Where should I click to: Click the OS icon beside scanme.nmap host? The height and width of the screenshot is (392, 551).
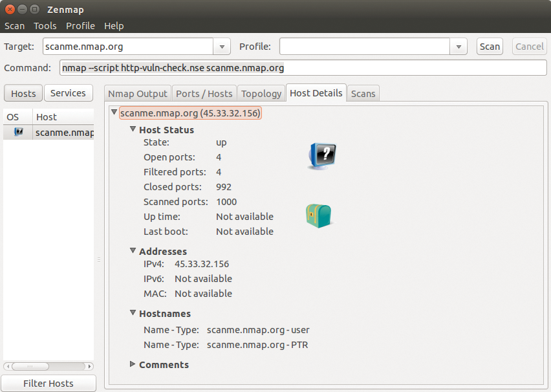click(x=18, y=132)
